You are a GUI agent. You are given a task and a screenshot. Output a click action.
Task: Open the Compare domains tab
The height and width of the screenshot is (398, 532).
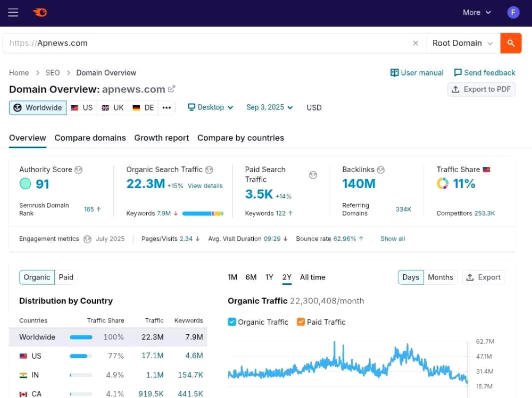[90, 138]
